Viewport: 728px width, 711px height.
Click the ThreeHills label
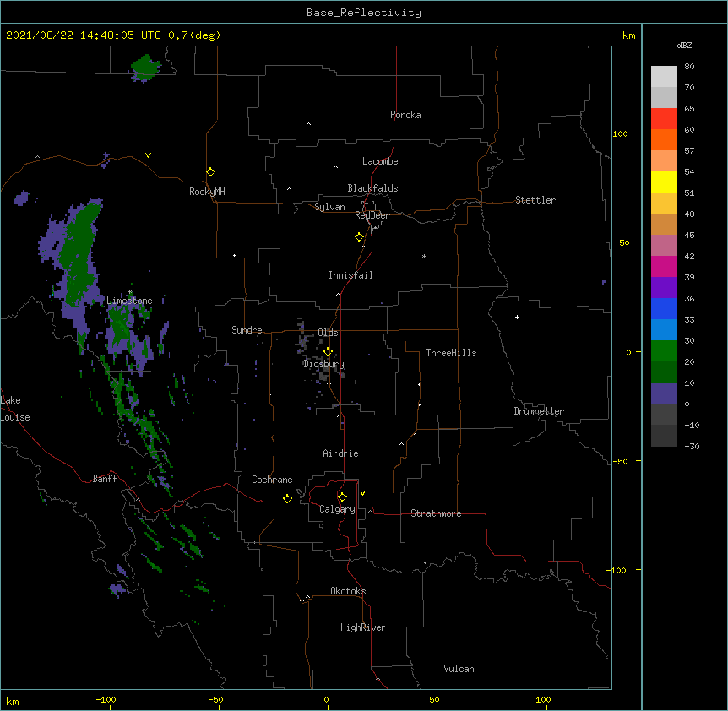pyautogui.click(x=451, y=353)
